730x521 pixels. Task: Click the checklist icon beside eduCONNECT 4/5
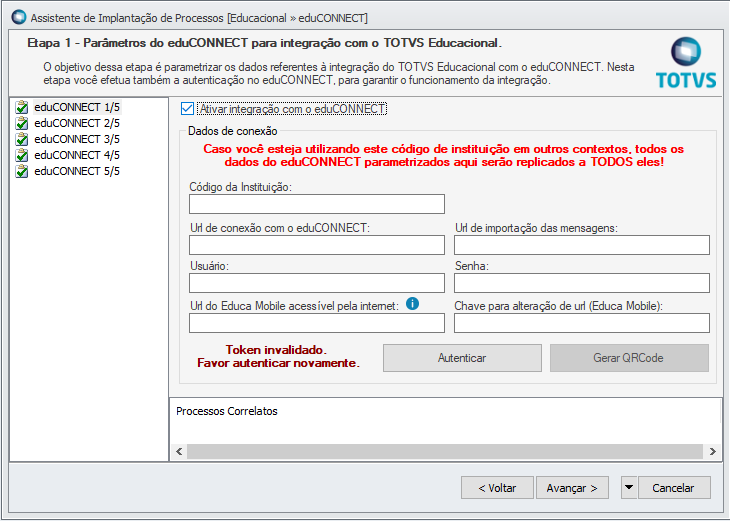21,155
